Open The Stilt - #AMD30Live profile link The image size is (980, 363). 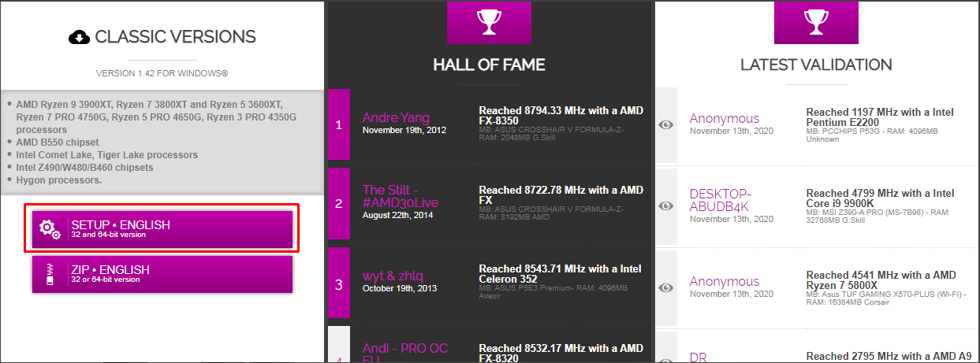pos(401,196)
